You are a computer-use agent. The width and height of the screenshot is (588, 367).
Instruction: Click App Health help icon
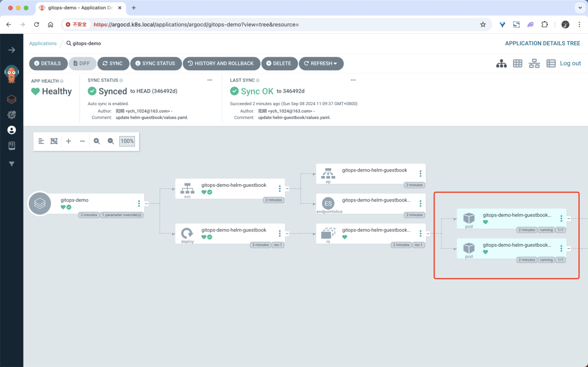(62, 81)
